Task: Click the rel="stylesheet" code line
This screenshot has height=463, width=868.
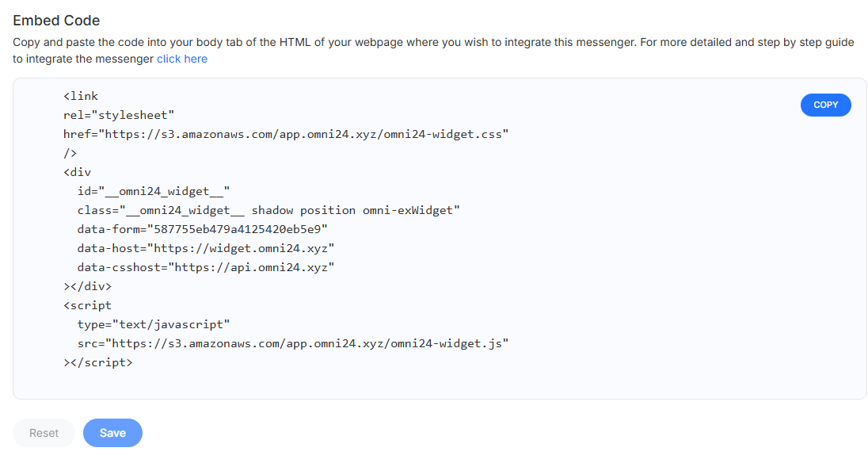Action: click(x=119, y=115)
